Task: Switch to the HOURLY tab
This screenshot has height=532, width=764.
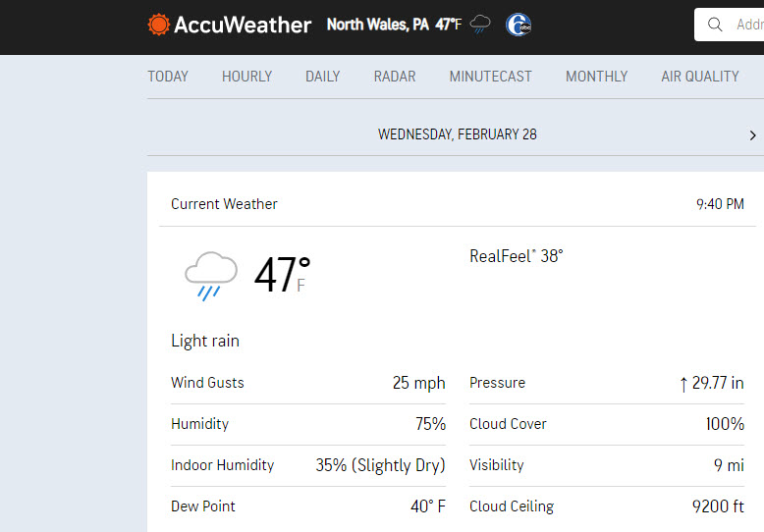Action: point(247,77)
